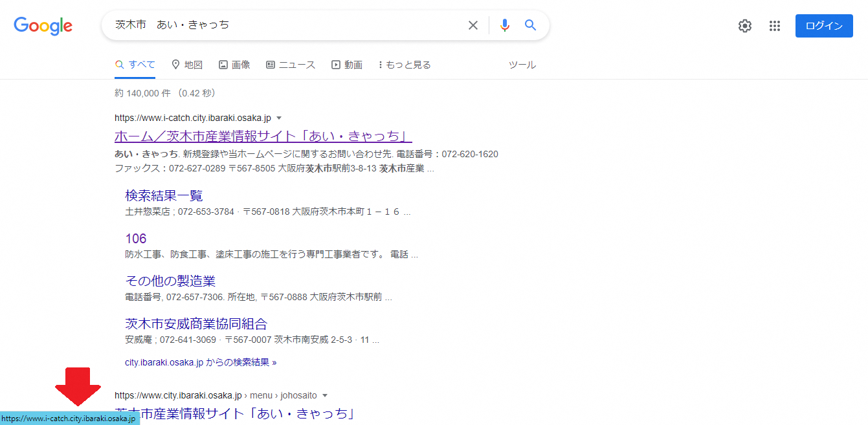Switch to the 動画 tab
The width and height of the screenshot is (868, 425).
pyautogui.click(x=347, y=65)
